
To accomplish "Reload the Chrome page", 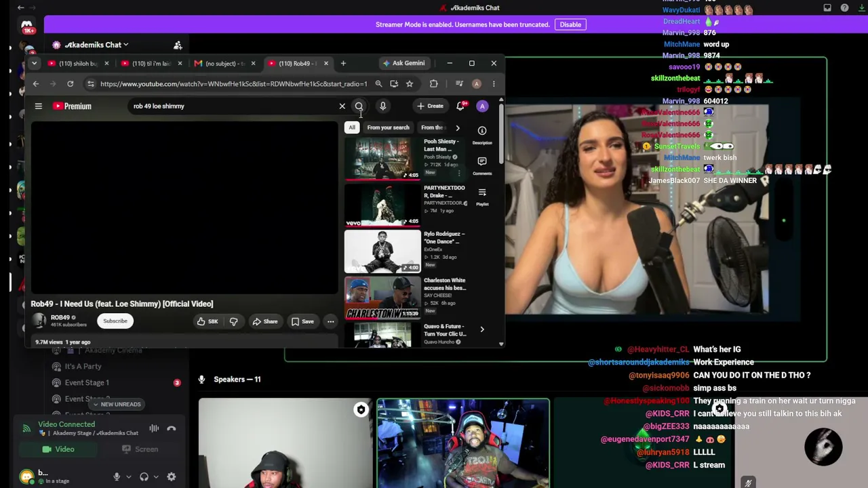I will [70, 84].
